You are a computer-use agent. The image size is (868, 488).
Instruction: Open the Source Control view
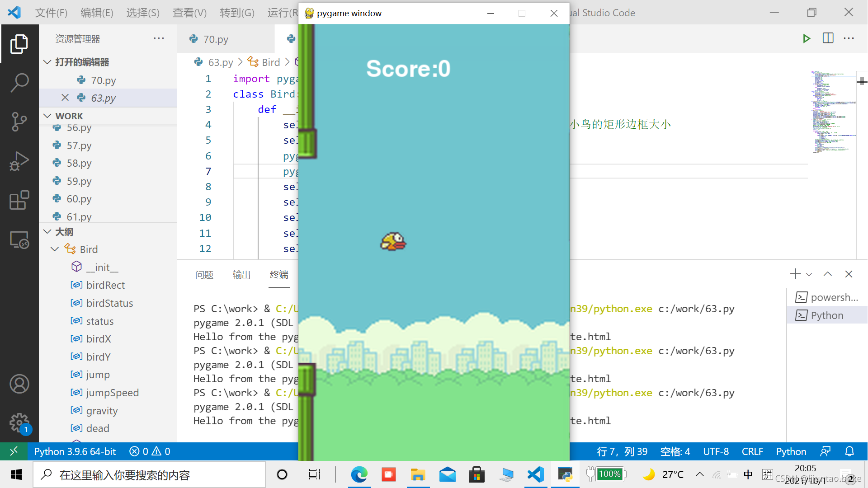(x=19, y=122)
